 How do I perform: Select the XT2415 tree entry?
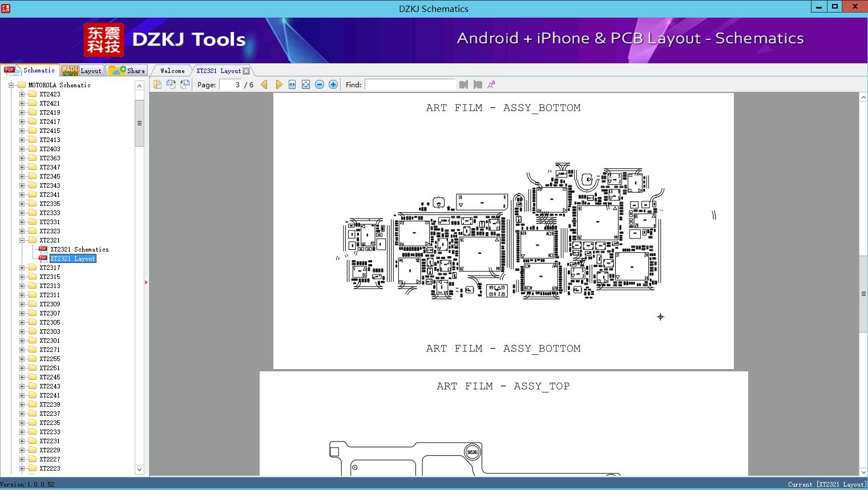point(50,131)
